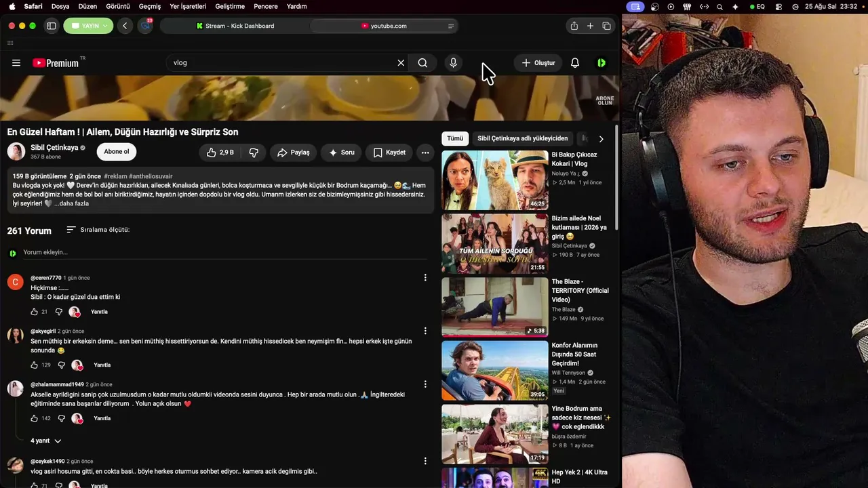Open the Geçmiş menu

[150, 6]
